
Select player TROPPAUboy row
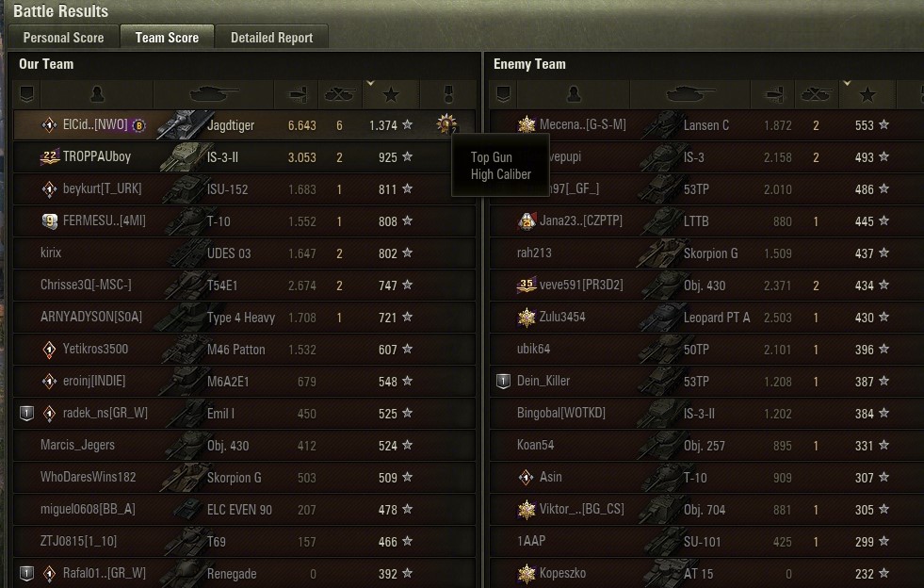pos(244,156)
